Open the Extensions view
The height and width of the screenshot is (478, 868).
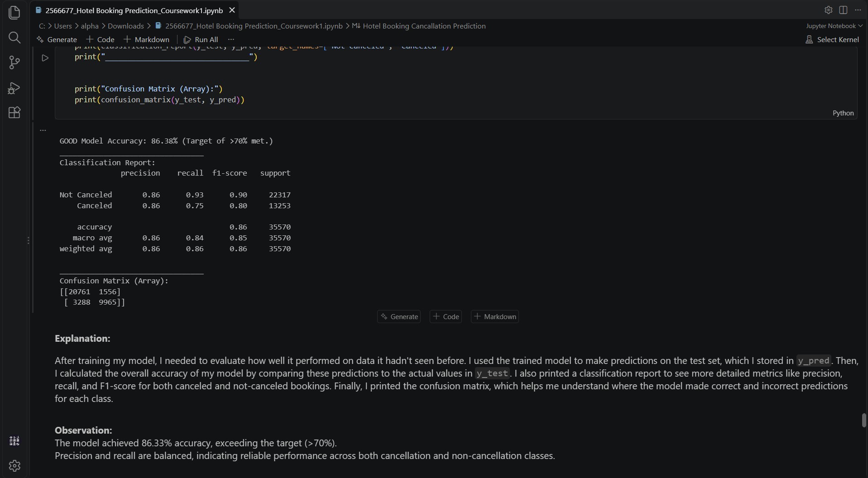click(14, 113)
